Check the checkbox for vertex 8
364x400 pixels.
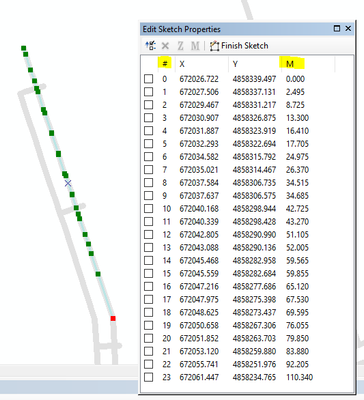149,183
